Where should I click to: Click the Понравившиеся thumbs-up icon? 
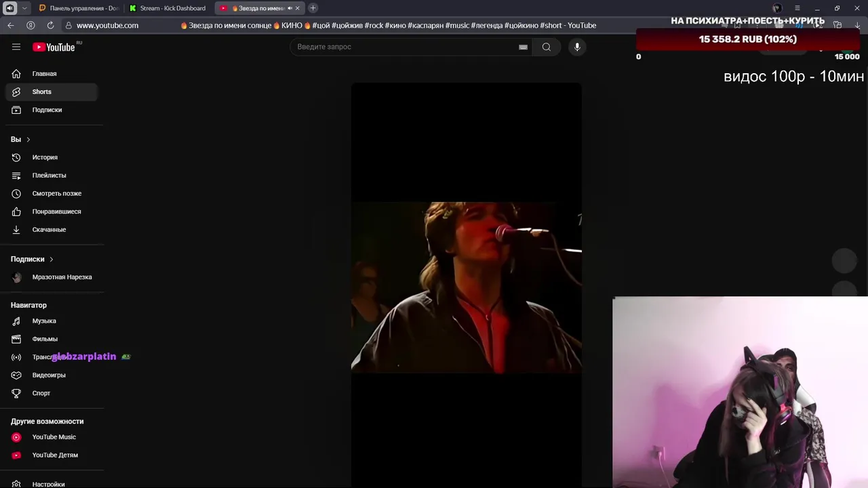click(16, 211)
